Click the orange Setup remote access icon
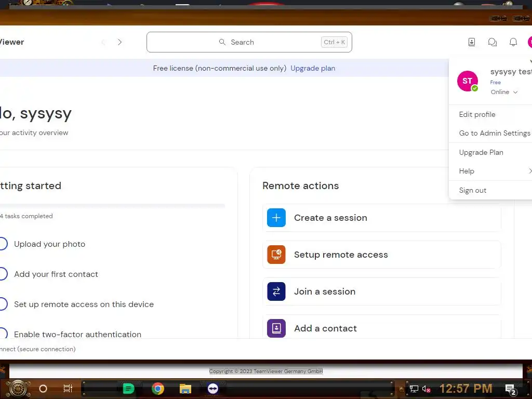The image size is (532, 399). pyautogui.click(x=276, y=255)
